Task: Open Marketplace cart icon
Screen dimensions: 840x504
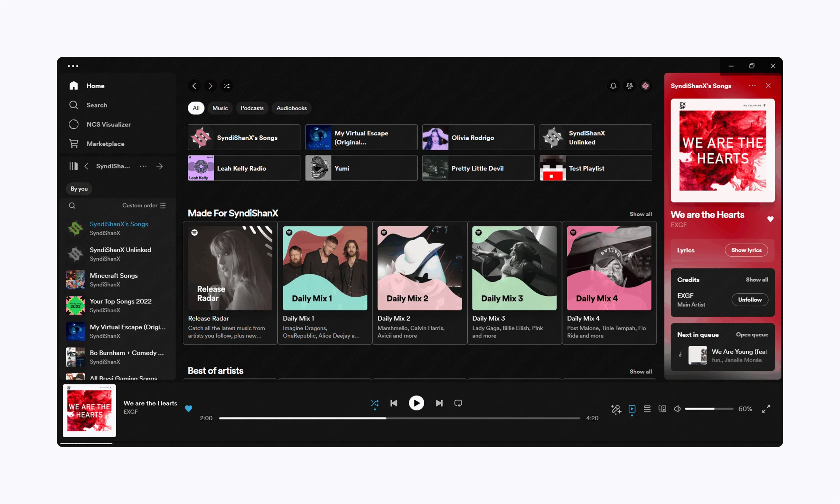Action: 74,144
